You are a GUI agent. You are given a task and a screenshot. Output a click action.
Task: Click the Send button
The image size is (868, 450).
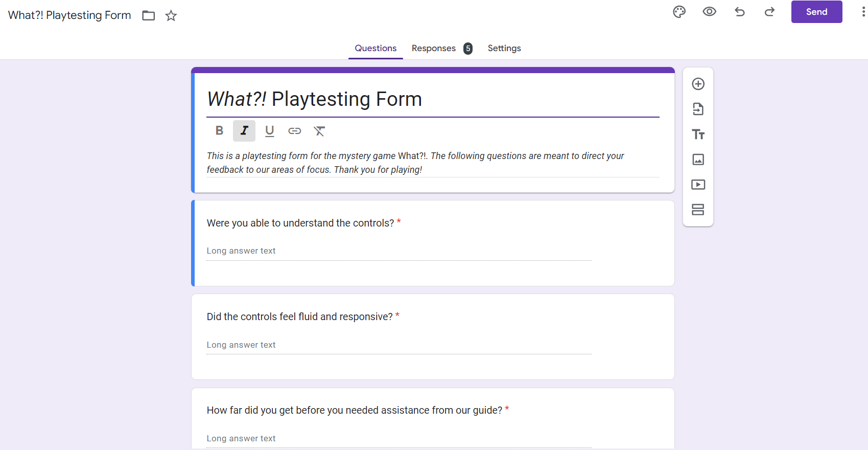[x=816, y=12]
